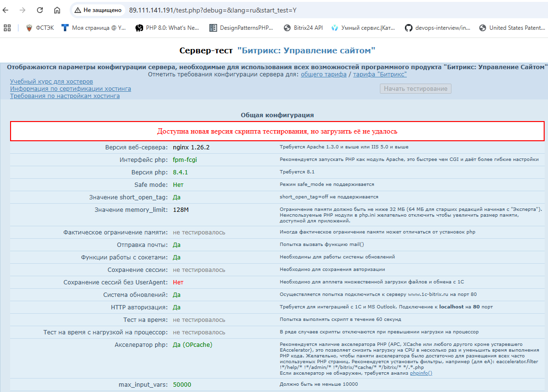Click the red 'Нет' UserAgent session value
This screenshot has width=548, height=392.
tap(178, 282)
